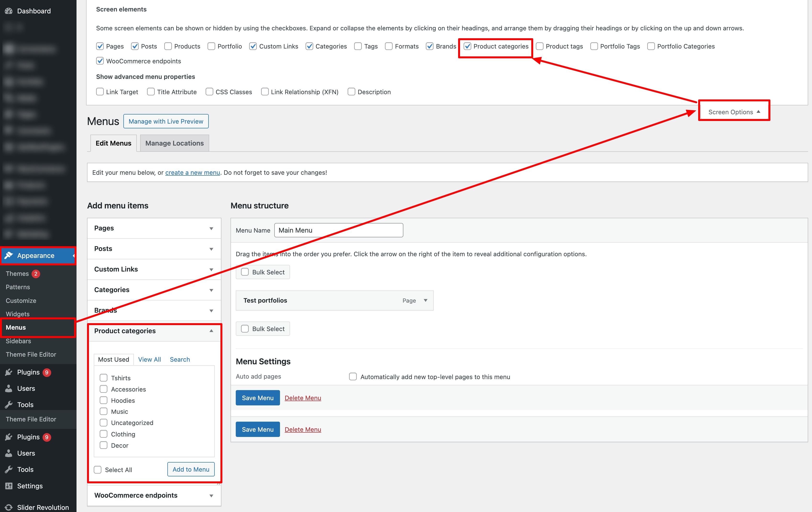The height and width of the screenshot is (512, 812).
Task: Expand the Brands menu items panel
Action: coord(154,310)
